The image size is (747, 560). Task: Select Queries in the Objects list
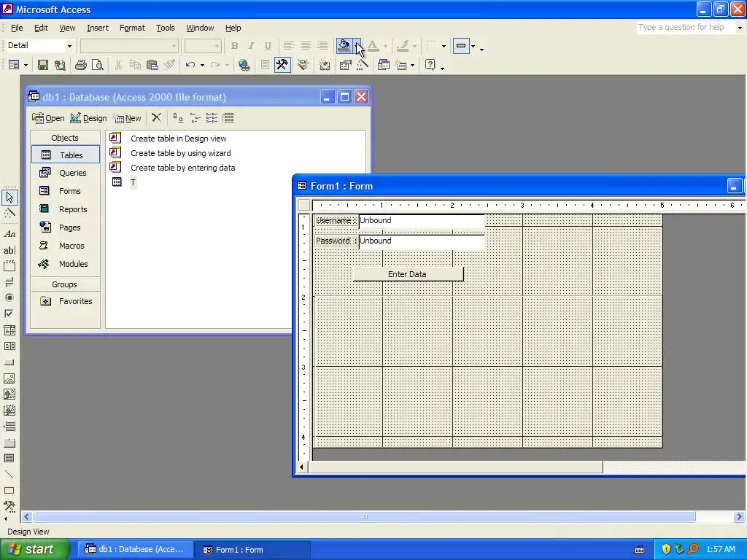(66, 173)
